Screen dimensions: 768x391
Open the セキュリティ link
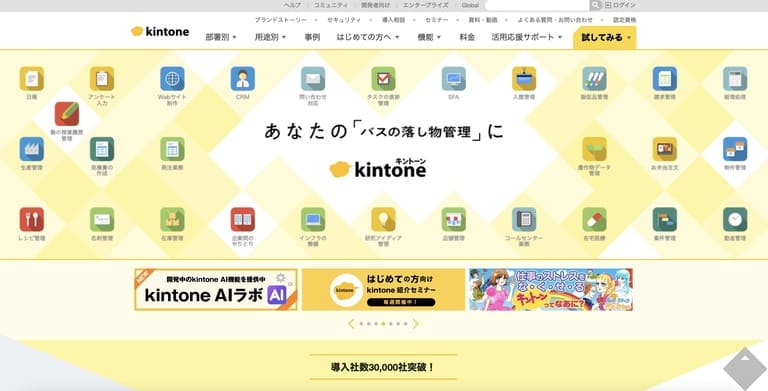[x=344, y=20]
